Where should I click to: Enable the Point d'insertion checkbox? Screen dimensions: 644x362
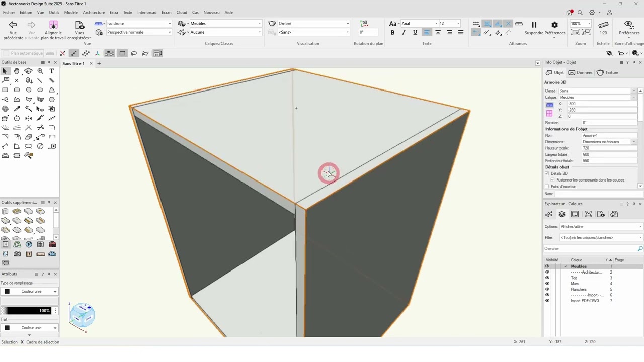pos(547,187)
